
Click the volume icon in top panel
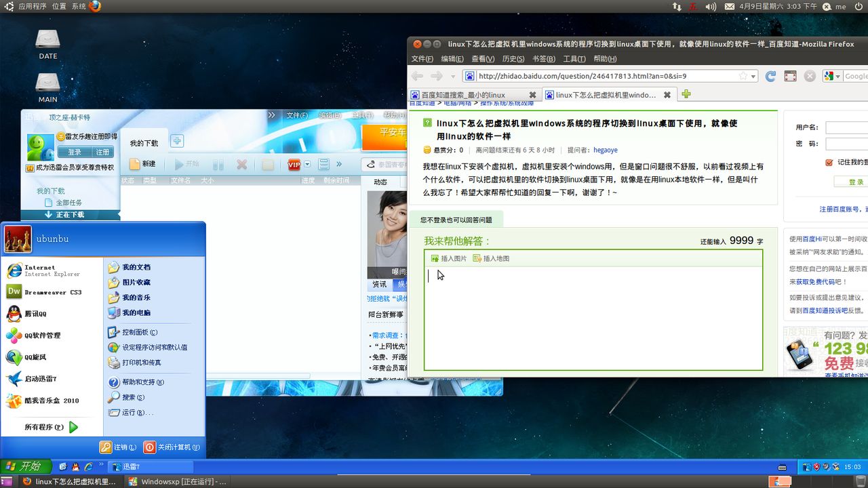click(711, 6)
